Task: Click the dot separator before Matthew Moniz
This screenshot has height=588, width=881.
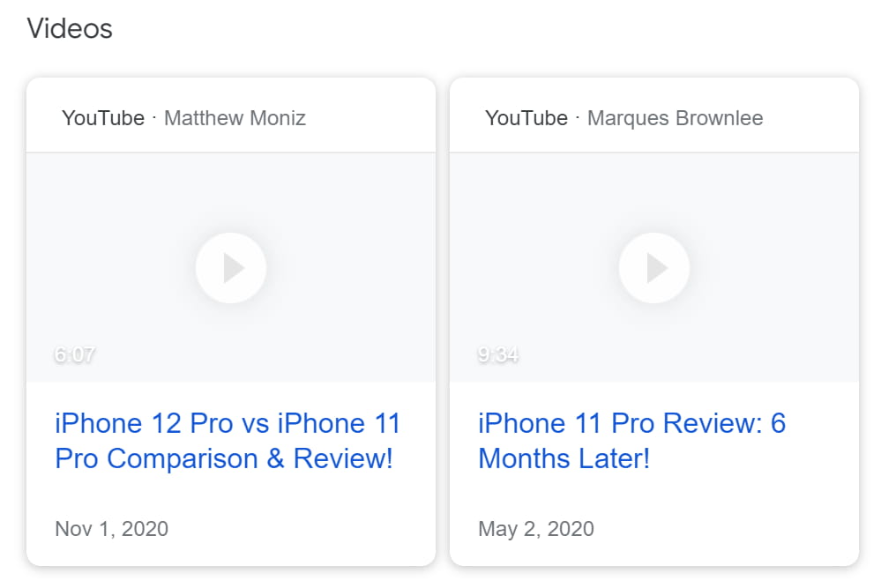Action: (154, 118)
